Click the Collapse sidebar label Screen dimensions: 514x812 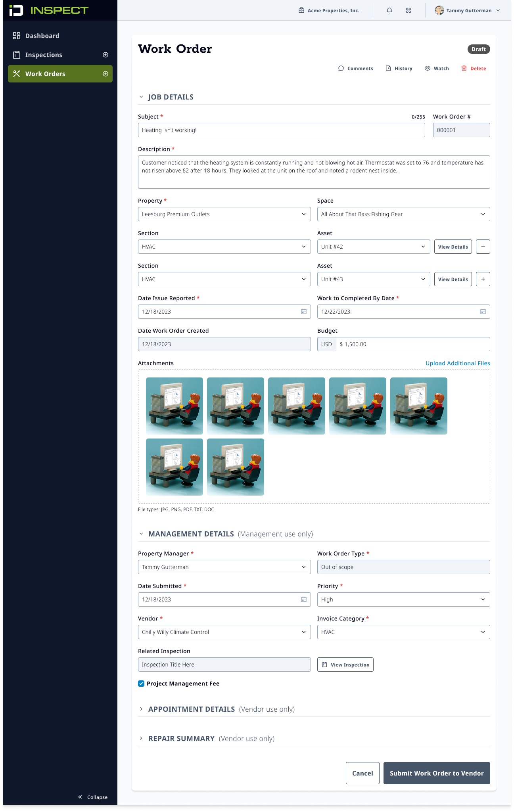97,797
